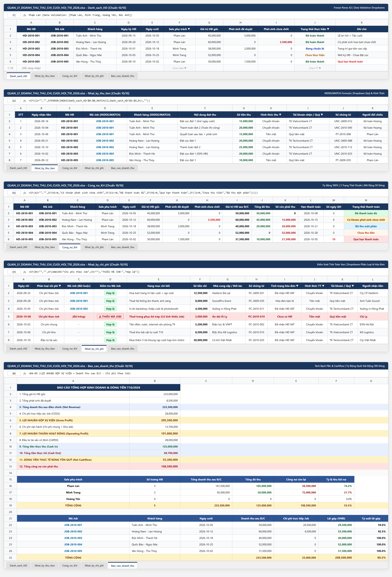Click the 'Hoàng Yến' row label in the sales summary
392x577 pixels.
(x=73, y=499)
